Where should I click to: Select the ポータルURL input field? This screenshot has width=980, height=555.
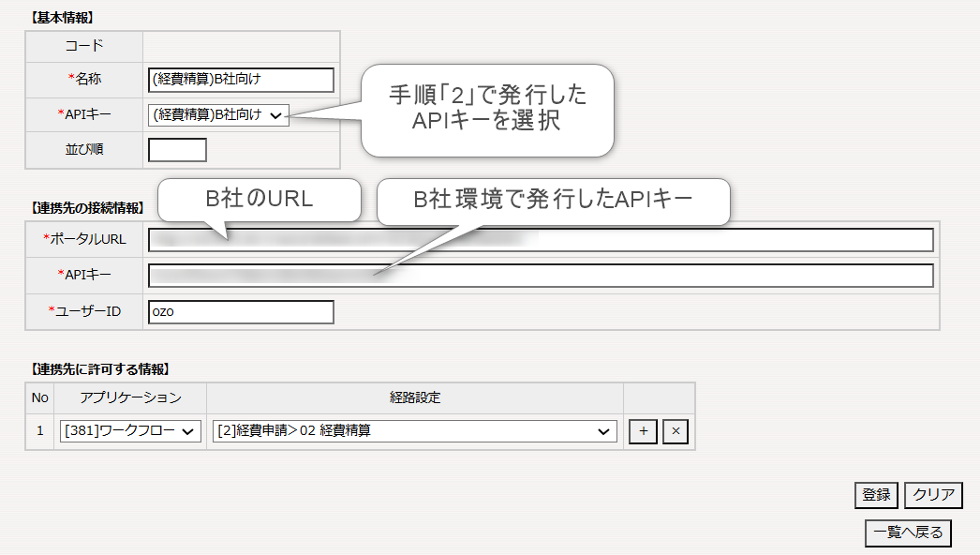(541, 240)
